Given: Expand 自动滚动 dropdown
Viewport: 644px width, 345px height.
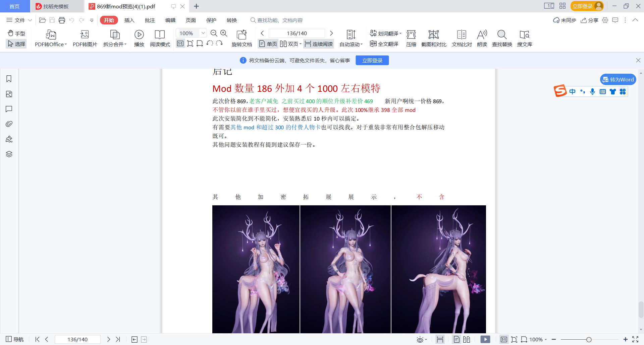Looking at the screenshot, I should pyautogui.click(x=362, y=44).
